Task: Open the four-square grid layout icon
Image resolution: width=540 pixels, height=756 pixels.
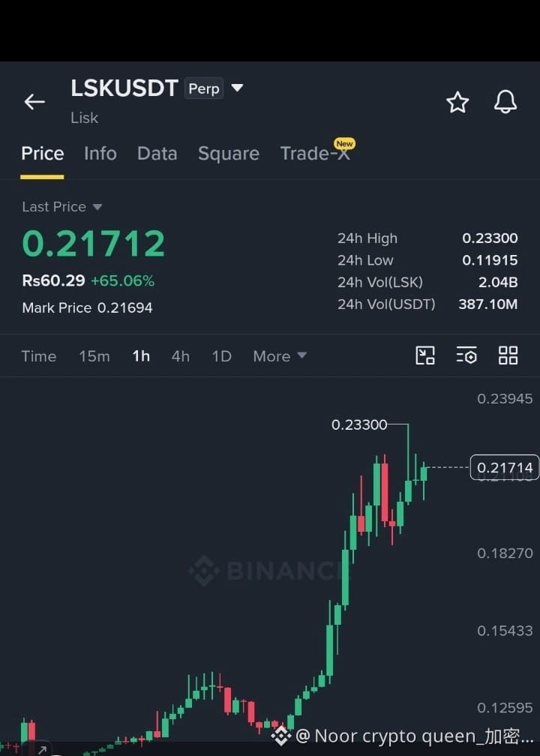Action: click(x=508, y=355)
